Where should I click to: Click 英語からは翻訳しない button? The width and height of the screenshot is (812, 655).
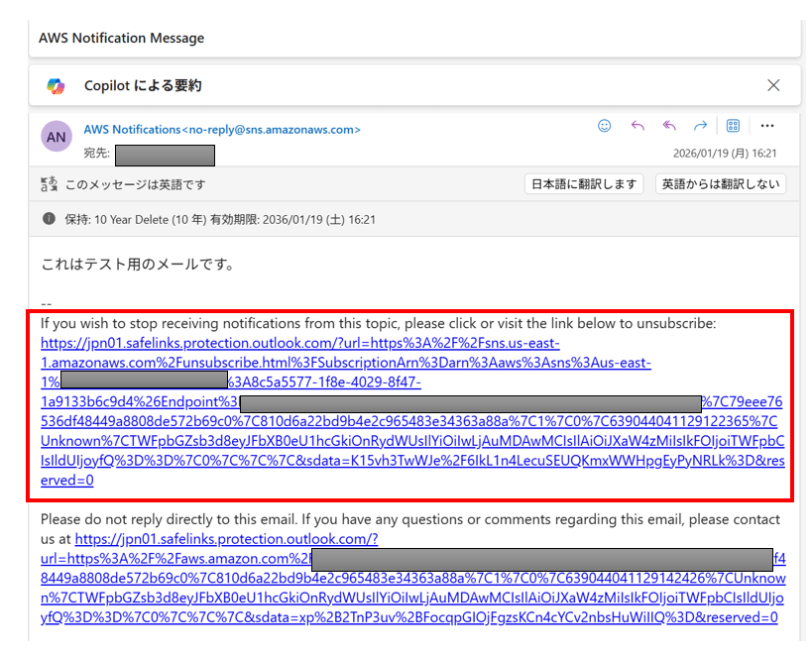coord(721,184)
